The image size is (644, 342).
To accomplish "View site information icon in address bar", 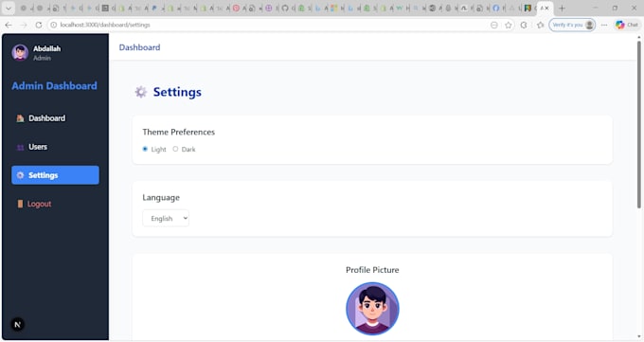I will coord(53,25).
